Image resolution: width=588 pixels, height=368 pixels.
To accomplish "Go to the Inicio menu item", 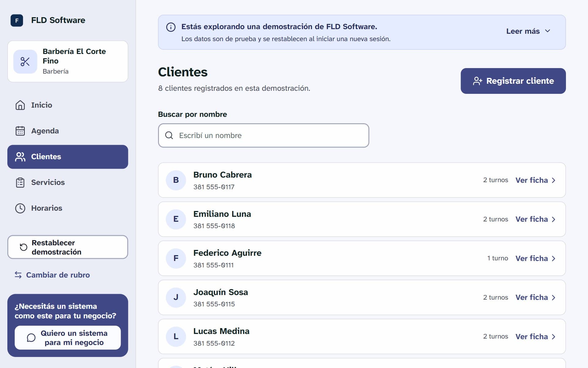I will [x=68, y=105].
